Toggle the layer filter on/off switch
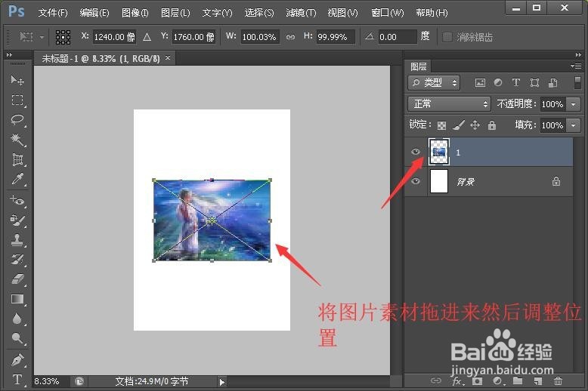Viewport: 588px width, 391px height. (x=577, y=83)
